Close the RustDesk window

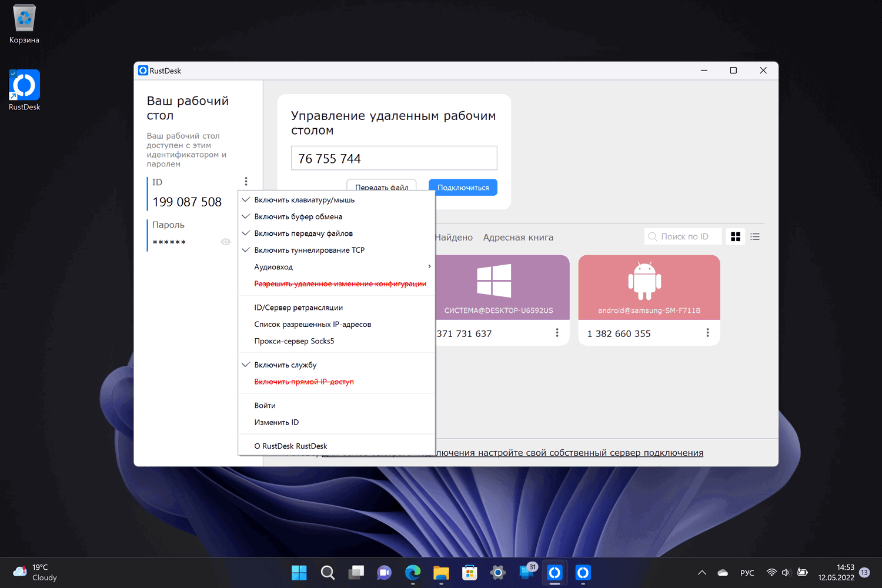(x=763, y=71)
